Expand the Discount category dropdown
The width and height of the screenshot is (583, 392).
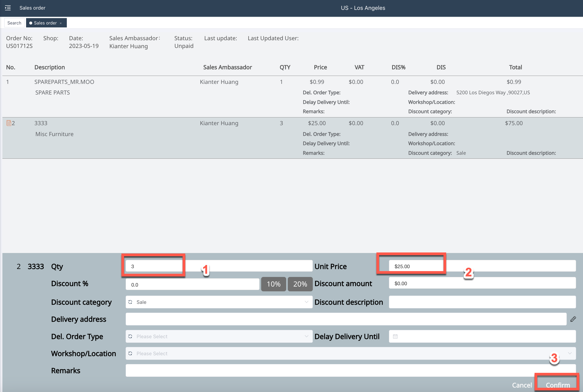click(x=306, y=302)
